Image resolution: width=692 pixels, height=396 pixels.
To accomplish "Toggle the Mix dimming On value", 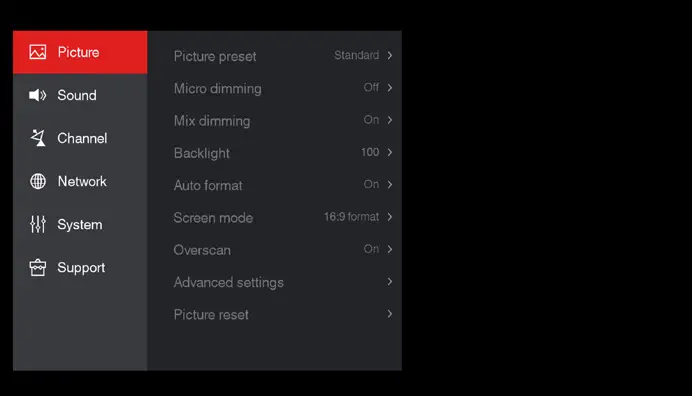I will point(371,120).
